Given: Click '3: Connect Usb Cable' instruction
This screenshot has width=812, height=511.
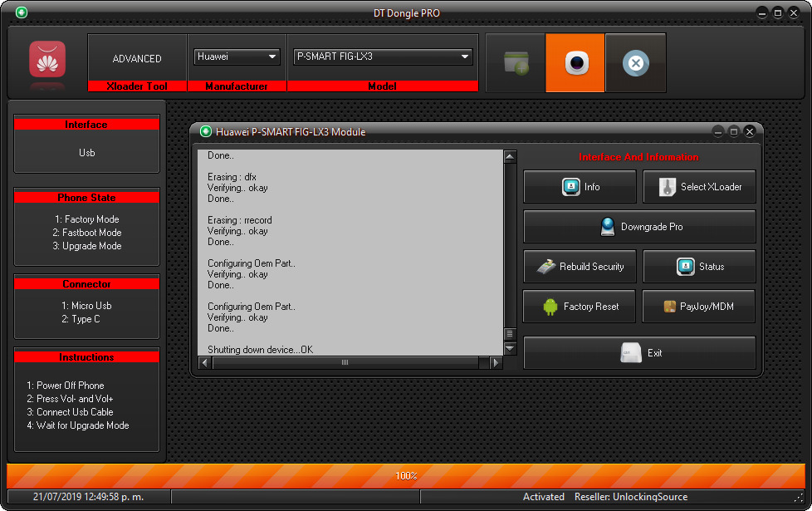Looking at the screenshot, I should click(70, 412).
